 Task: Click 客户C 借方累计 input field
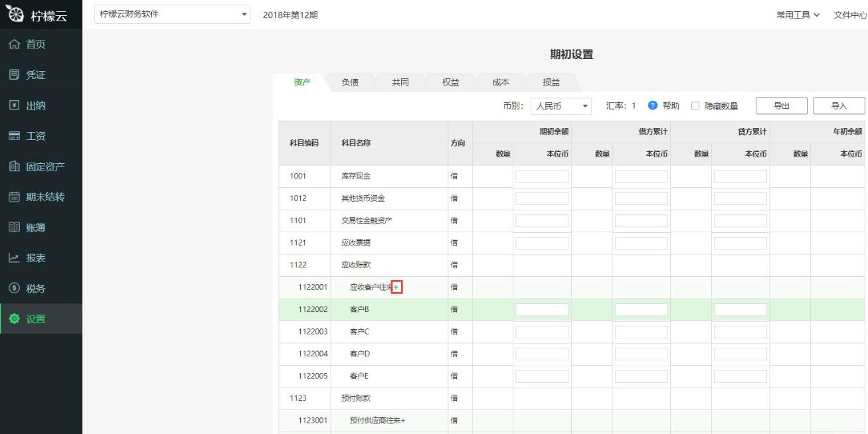coord(642,332)
